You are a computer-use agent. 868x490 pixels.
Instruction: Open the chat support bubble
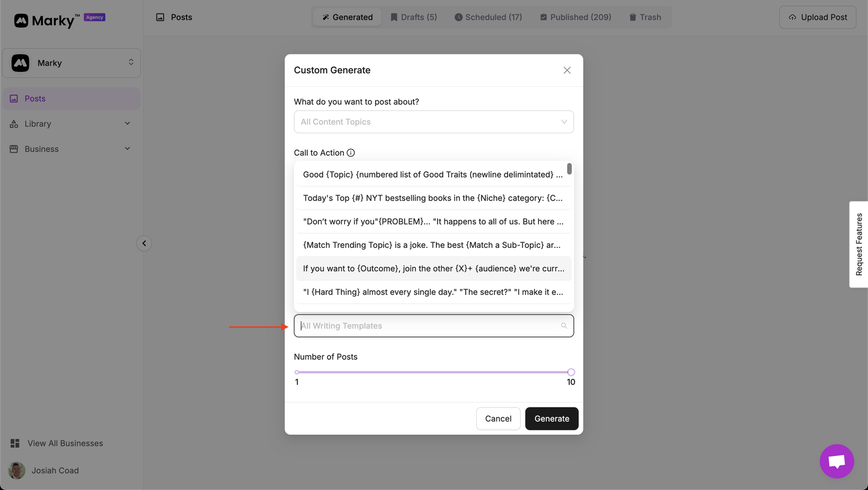coord(836,461)
